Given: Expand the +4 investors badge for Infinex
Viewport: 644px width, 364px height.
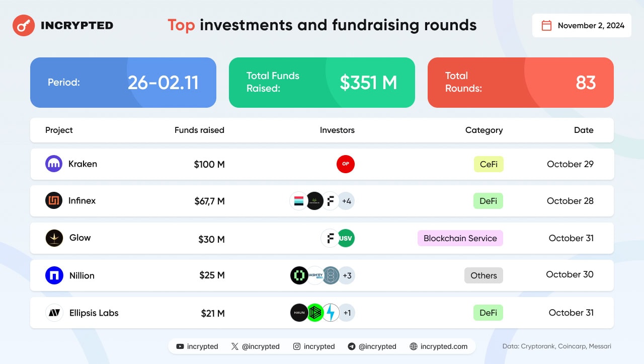Looking at the screenshot, I should (346, 201).
